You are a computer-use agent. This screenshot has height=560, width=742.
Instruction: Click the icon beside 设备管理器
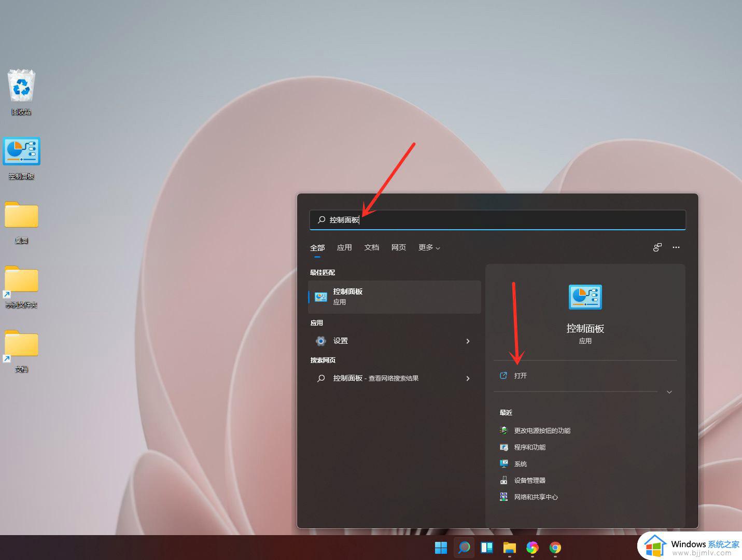(x=503, y=480)
